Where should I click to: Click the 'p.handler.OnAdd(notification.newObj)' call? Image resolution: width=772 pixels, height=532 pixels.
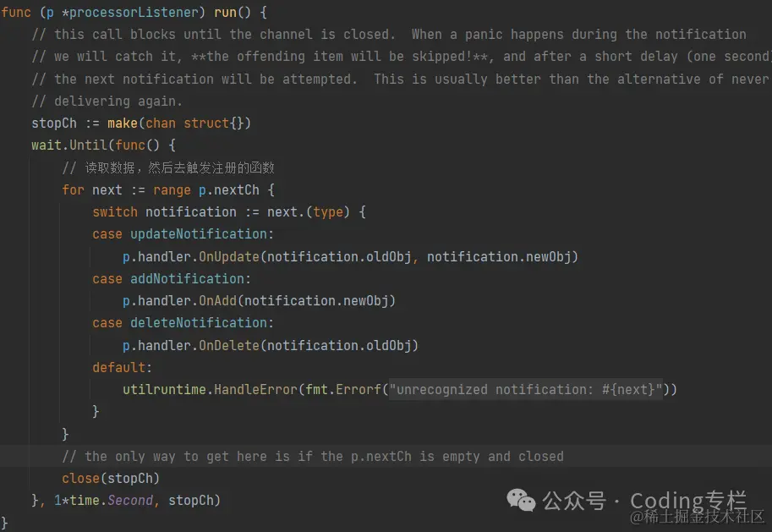(259, 300)
